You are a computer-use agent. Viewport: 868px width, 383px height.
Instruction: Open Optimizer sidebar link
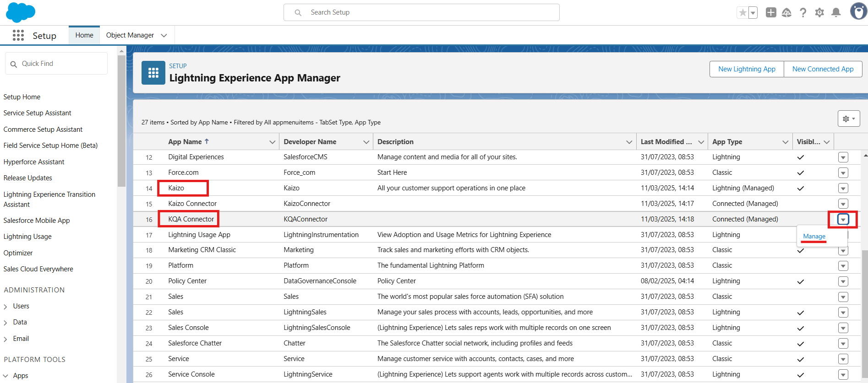[x=18, y=253]
